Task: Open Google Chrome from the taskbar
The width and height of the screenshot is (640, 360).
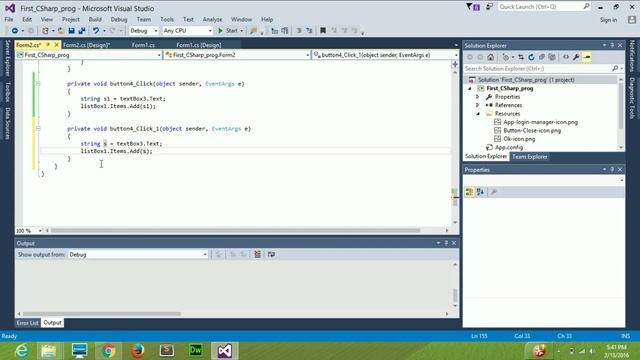Action: pos(108,351)
